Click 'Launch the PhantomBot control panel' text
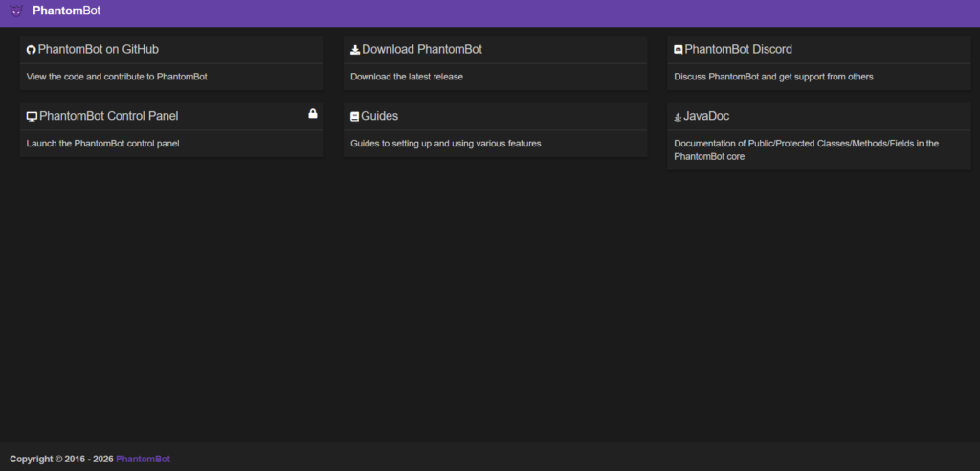Screen dimensions: 980x471 pyautogui.click(x=103, y=144)
